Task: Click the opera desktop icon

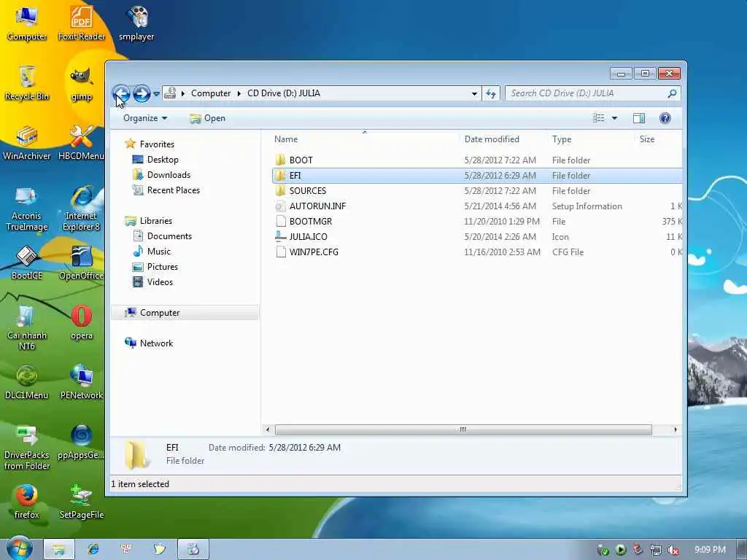Action: (82, 322)
